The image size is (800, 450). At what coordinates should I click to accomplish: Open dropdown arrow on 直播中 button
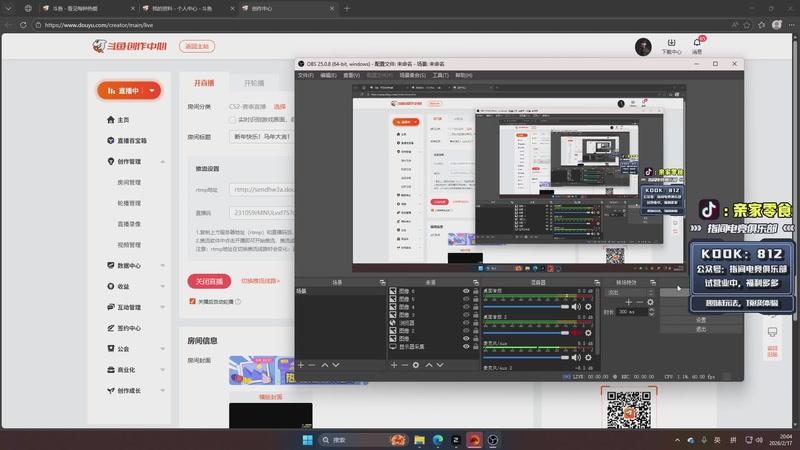(x=152, y=91)
